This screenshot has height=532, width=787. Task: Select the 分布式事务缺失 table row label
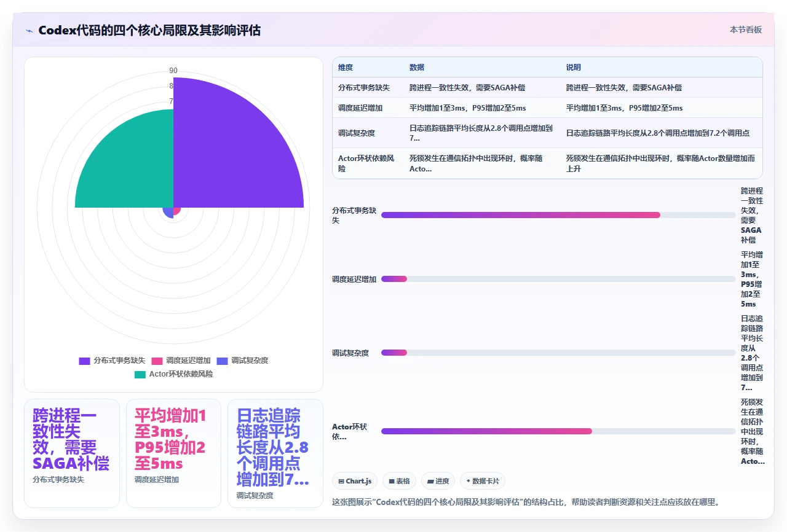[x=364, y=88]
